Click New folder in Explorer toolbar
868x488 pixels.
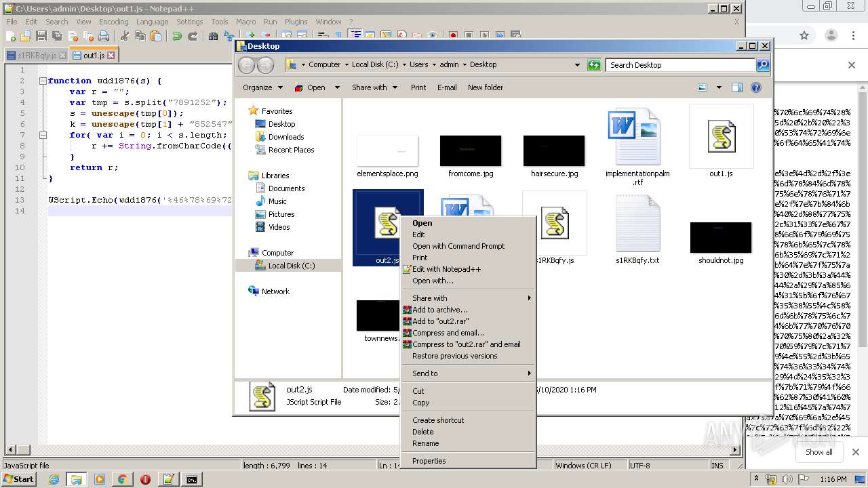(x=486, y=87)
